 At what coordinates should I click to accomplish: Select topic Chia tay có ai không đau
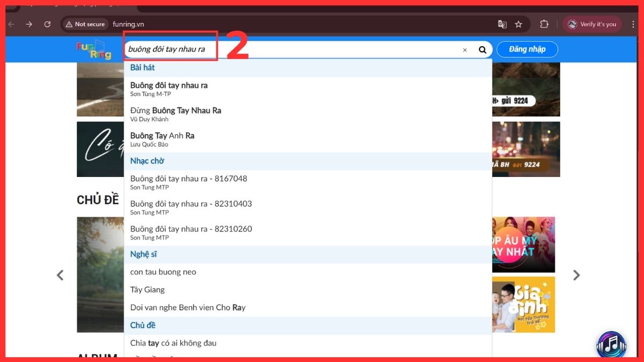coord(308,343)
